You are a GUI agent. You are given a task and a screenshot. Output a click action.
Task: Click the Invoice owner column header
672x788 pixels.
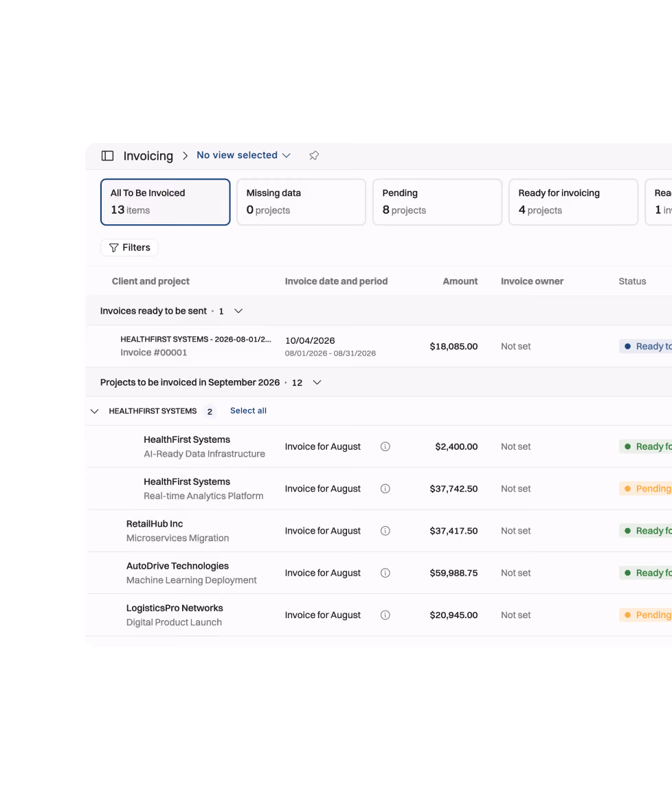pyautogui.click(x=532, y=282)
